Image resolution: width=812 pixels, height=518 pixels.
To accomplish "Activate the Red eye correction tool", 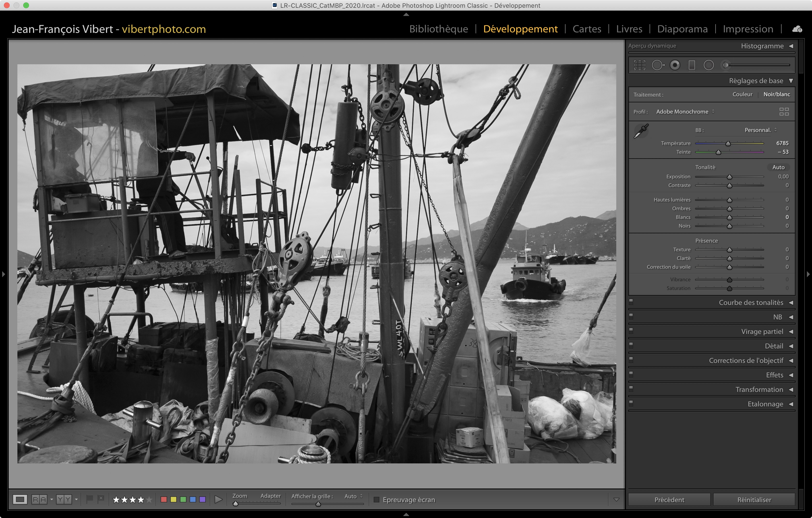I will point(675,65).
